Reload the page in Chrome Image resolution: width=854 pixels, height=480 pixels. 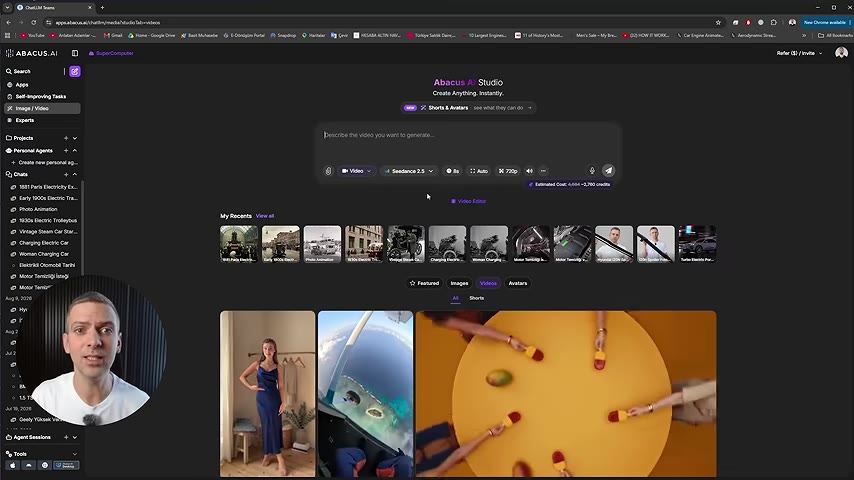(34, 22)
